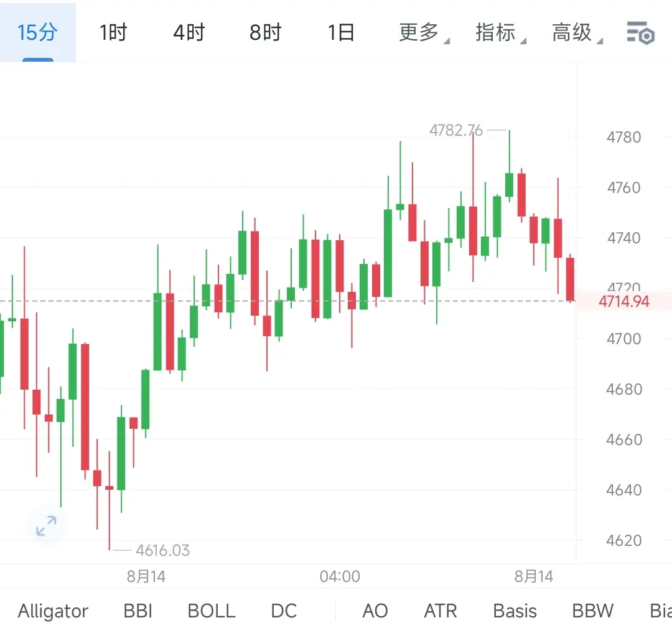
Task: Click the 4760 price axis label
Action: 624,187
